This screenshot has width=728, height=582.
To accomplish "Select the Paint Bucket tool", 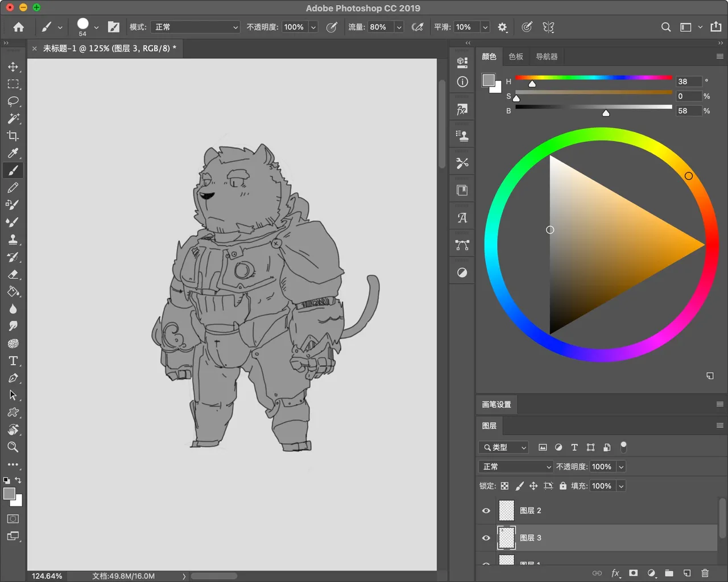I will 13,292.
